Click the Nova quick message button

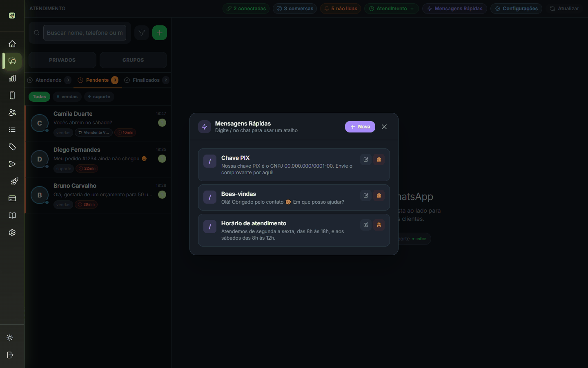pyautogui.click(x=360, y=127)
